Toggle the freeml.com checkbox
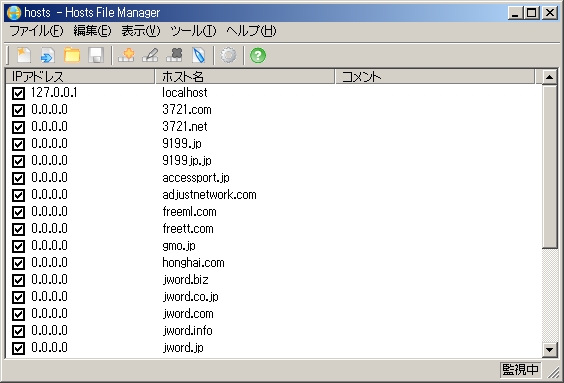The width and height of the screenshot is (564, 383). 18,212
